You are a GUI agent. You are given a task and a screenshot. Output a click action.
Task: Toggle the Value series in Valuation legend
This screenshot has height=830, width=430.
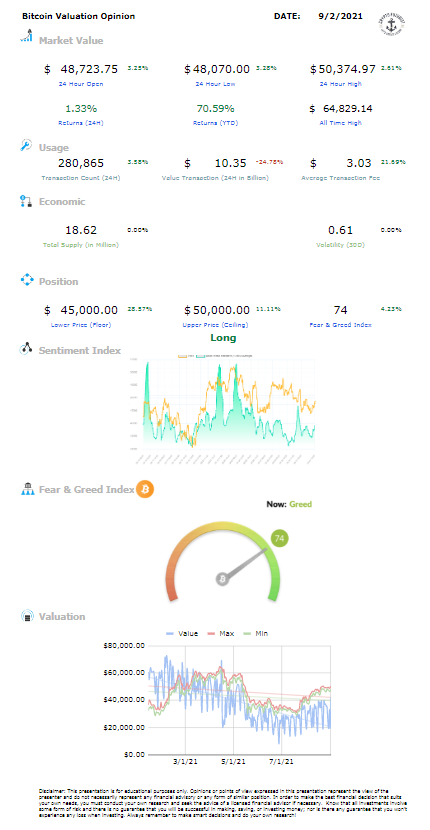click(x=182, y=633)
